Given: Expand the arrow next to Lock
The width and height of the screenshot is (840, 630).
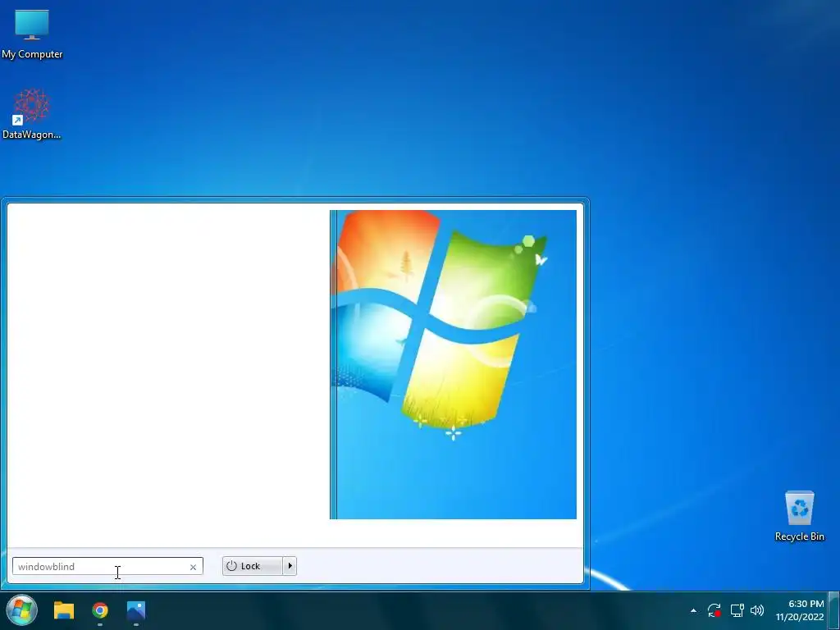Looking at the screenshot, I should tap(290, 566).
